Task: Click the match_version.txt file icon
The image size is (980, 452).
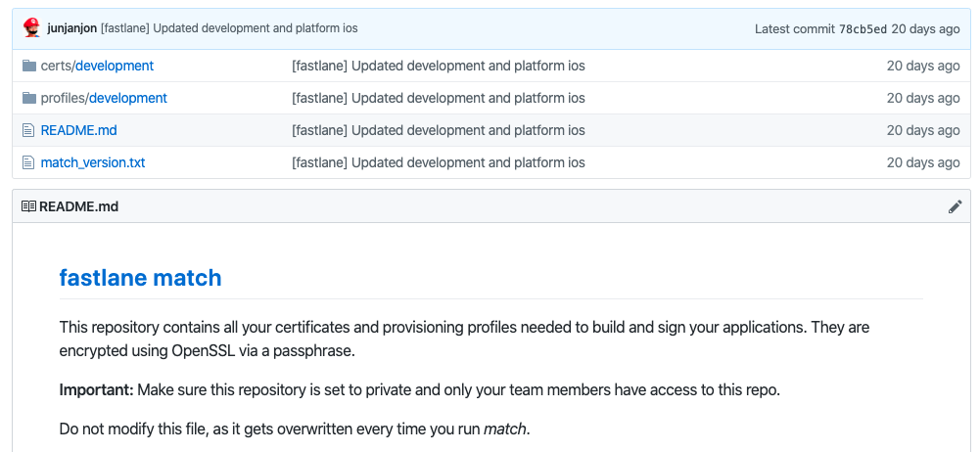Action: 29,162
